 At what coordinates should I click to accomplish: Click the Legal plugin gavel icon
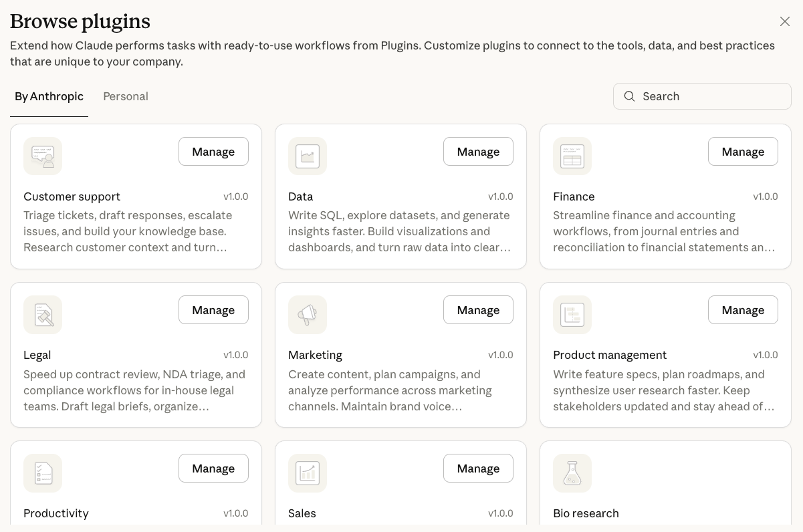pyautogui.click(x=43, y=314)
